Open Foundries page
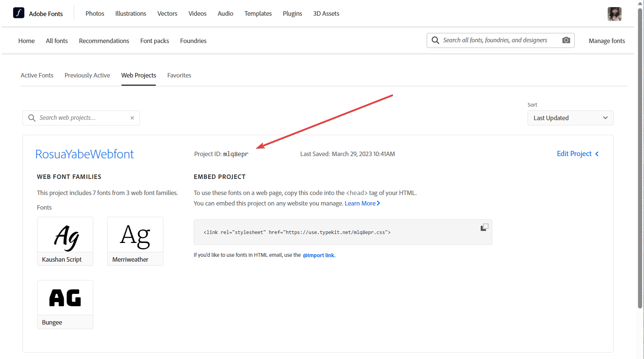 (193, 41)
